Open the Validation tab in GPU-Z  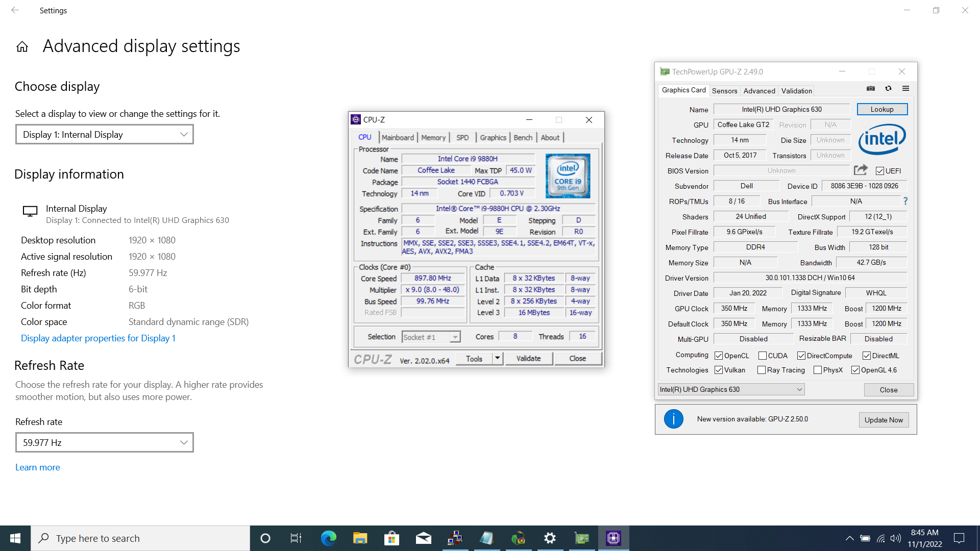[796, 91]
